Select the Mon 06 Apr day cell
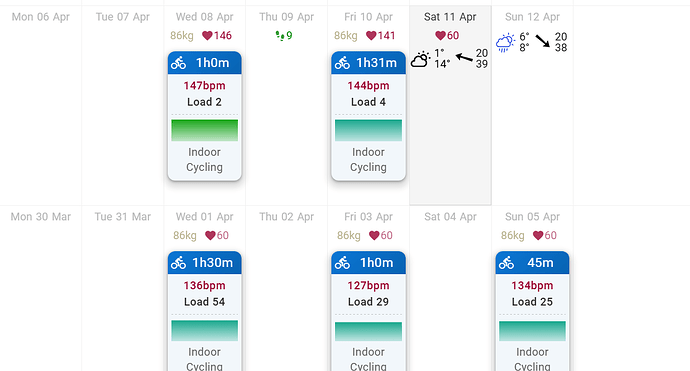 pyautogui.click(x=40, y=105)
